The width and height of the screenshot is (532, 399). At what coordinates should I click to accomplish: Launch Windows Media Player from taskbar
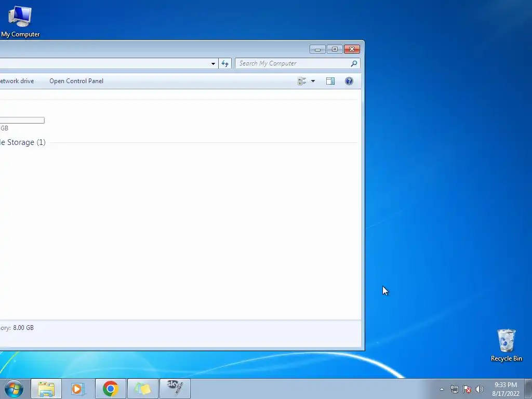[x=78, y=389]
